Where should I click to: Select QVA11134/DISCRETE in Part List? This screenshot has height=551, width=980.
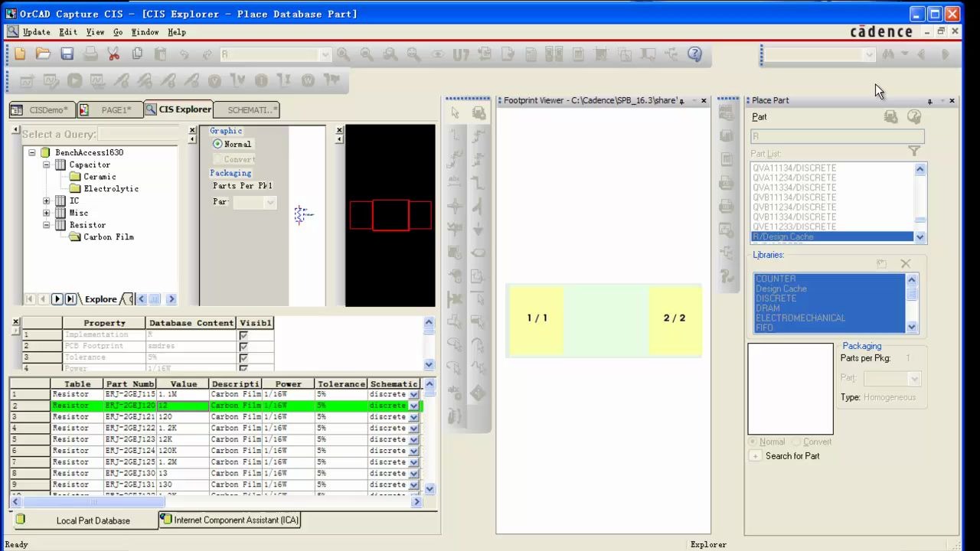tap(794, 168)
